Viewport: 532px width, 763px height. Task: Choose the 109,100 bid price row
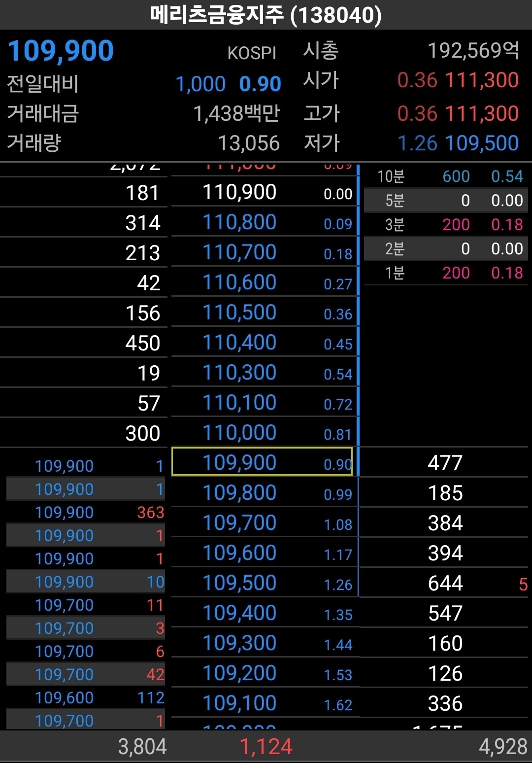coord(262,703)
